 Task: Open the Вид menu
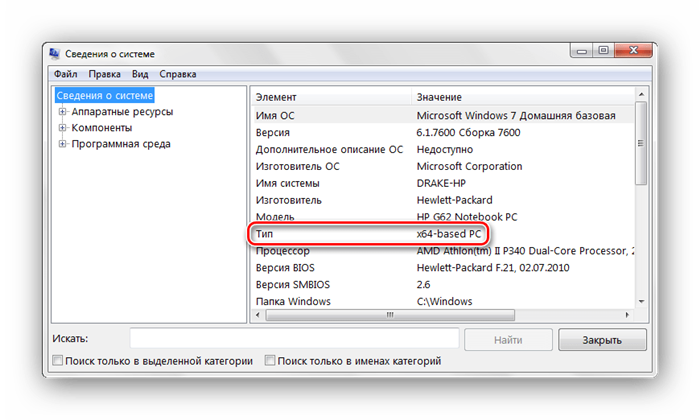click(140, 74)
